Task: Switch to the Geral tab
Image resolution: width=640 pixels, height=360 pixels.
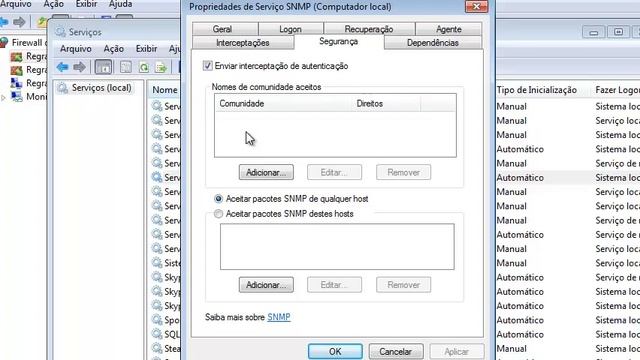Action: (x=225, y=29)
